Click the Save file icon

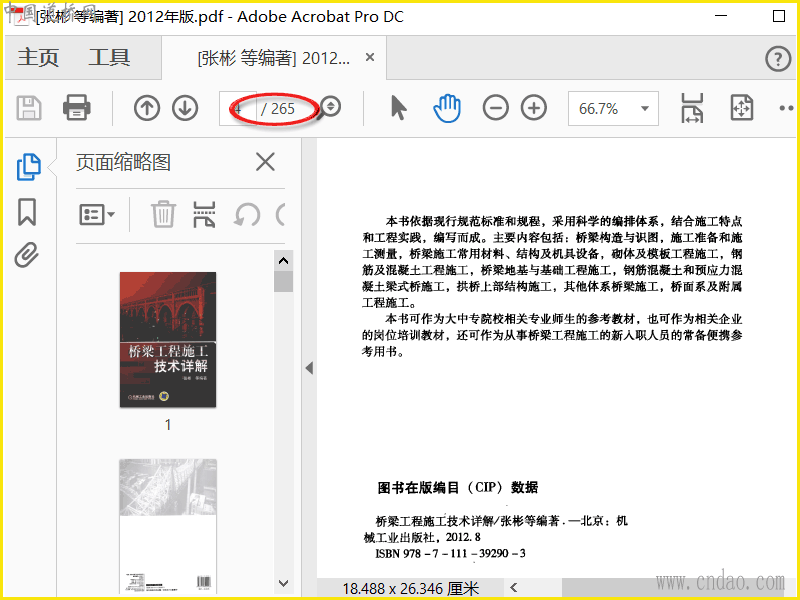click(x=29, y=108)
